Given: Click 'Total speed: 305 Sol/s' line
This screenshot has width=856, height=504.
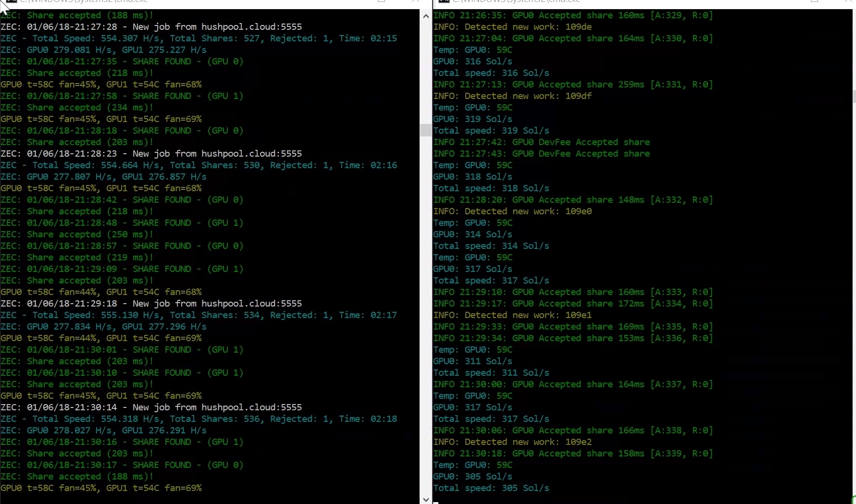Looking at the screenshot, I should pos(491,488).
